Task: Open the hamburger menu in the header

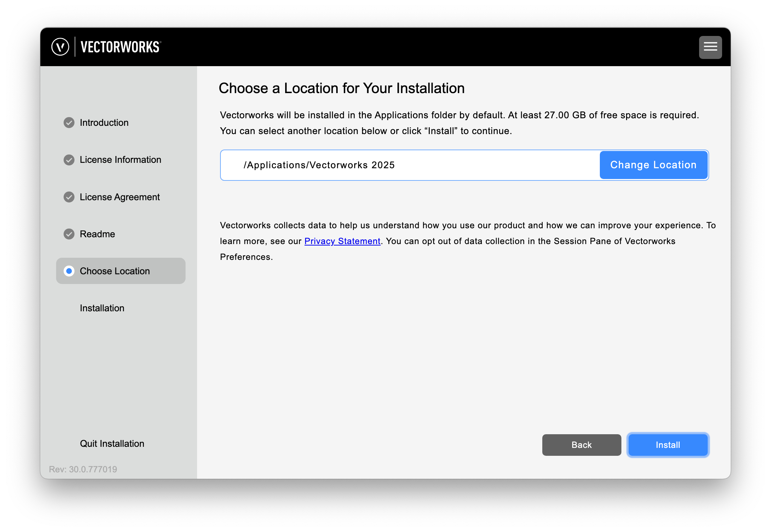Action: (710, 47)
